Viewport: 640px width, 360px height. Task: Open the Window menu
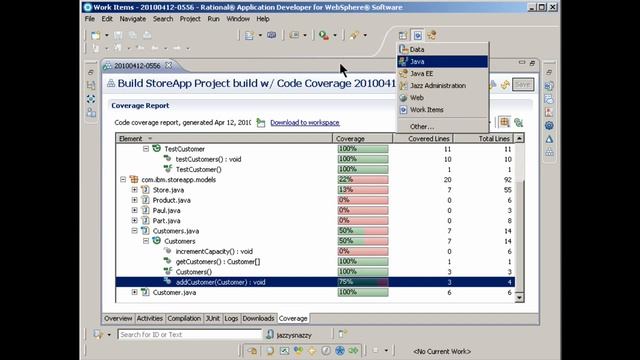238,19
